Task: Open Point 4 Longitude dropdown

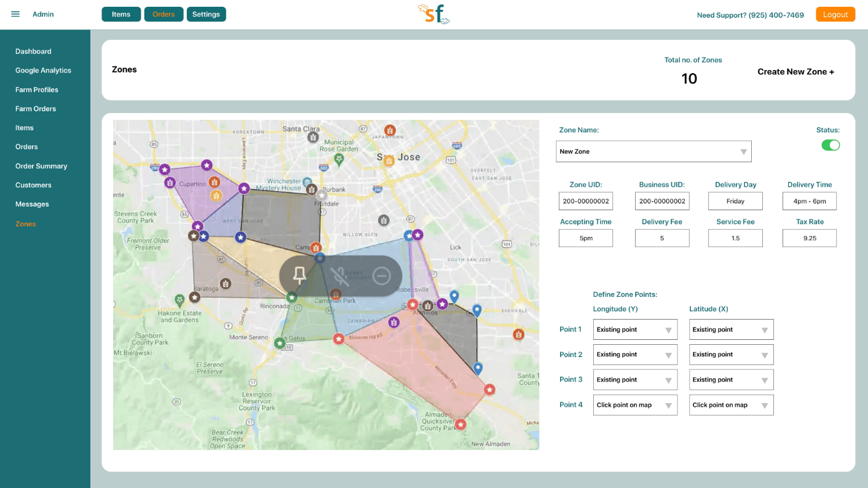Action: tap(635, 405)
